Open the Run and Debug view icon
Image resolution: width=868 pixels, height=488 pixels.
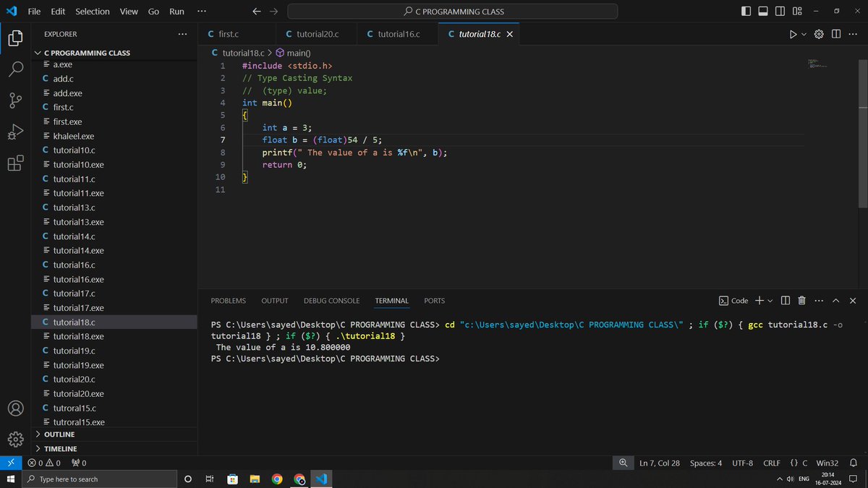(15, 132)
